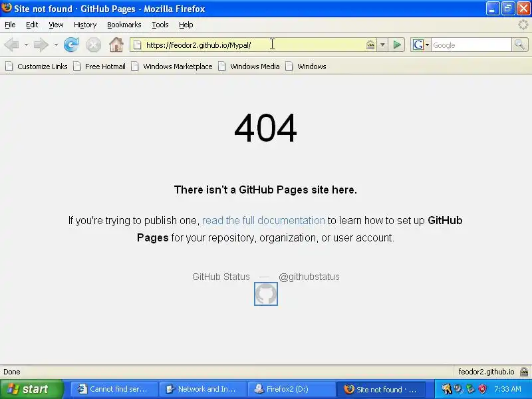Screen dimensions: 532x399
Task: Click the activity throbber icon
Action: coord(523,25)
